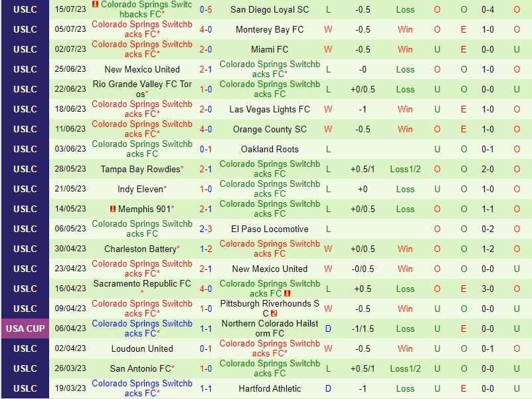Open New Mexico United in the 25/06/23 row

(142, 69)
